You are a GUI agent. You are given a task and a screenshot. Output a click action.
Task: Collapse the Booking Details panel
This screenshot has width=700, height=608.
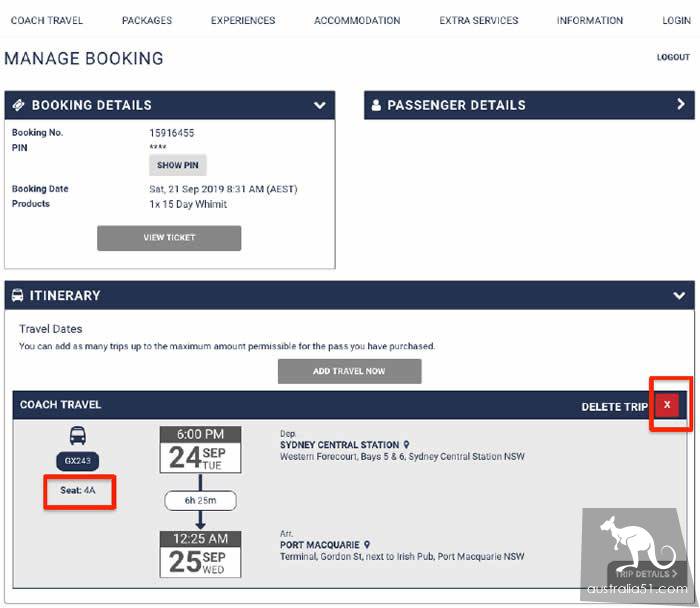(319, 105)
